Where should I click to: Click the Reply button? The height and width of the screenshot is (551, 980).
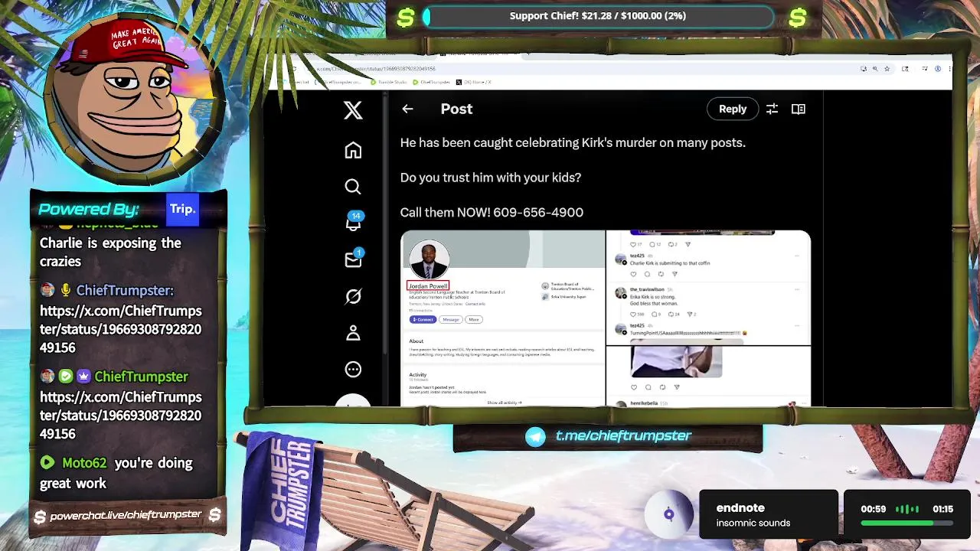pos(733,109)
